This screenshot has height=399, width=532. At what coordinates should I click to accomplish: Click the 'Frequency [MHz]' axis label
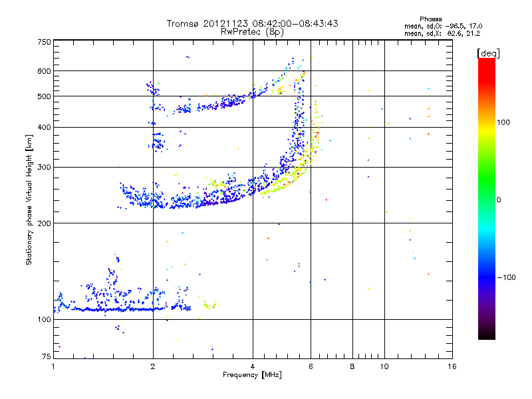252,375
